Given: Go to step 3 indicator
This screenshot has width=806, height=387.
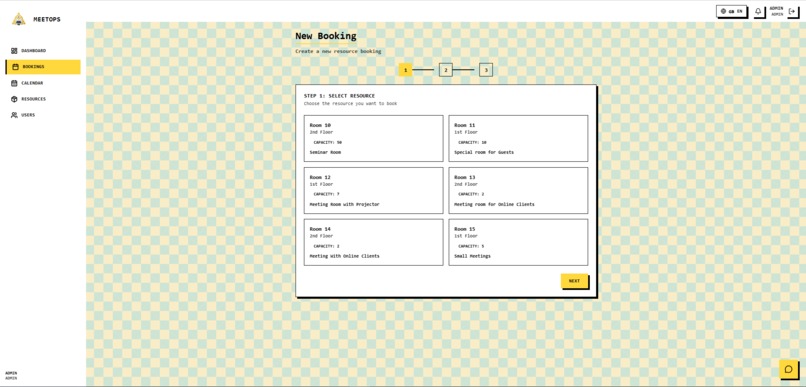Looking at the screenshot, I should click(x=486, y=70).
